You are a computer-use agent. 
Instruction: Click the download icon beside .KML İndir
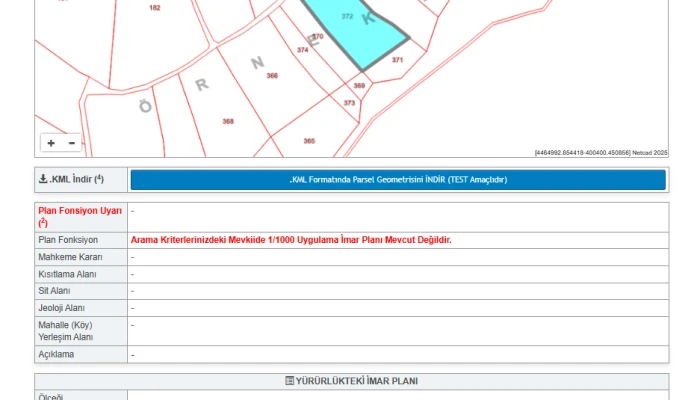tap(43, 180)
